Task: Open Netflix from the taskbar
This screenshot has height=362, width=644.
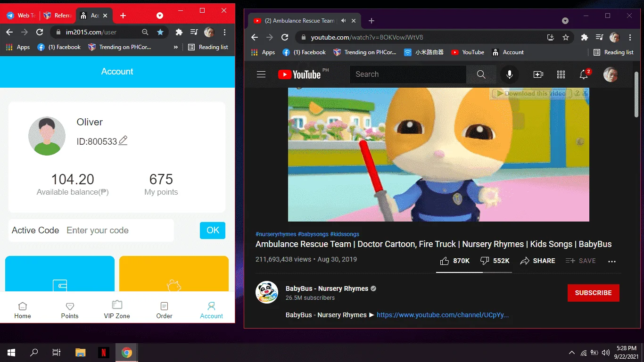Action: (x=104, y=353)
